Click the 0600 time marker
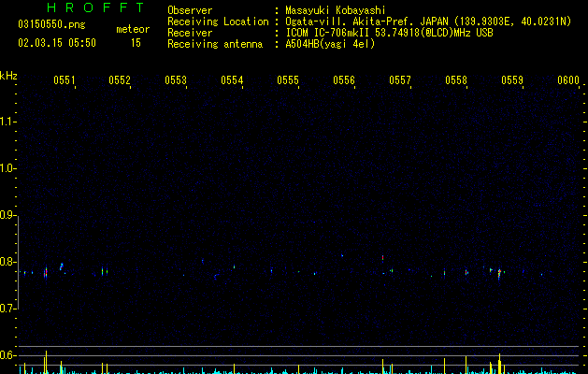The image size is (588, 374). pyautogui.click(x=568, y=80)
